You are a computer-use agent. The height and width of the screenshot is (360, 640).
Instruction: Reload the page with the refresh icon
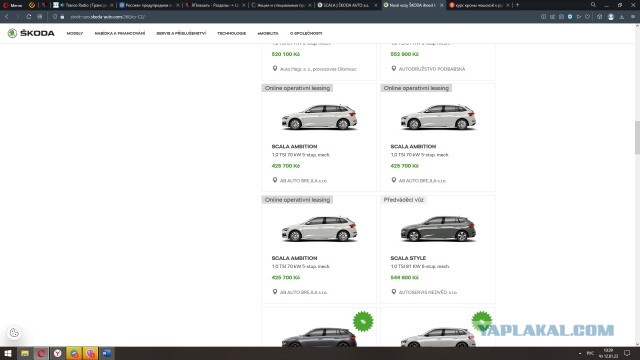[29, 17]
